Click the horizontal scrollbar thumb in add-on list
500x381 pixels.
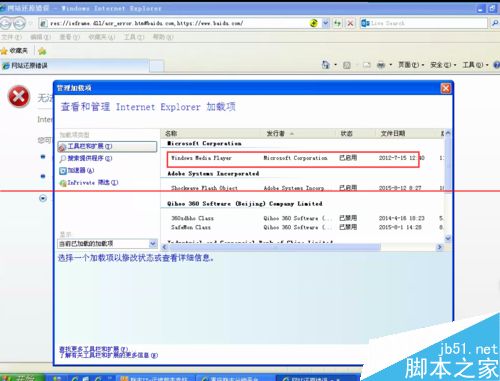(274, 247)
